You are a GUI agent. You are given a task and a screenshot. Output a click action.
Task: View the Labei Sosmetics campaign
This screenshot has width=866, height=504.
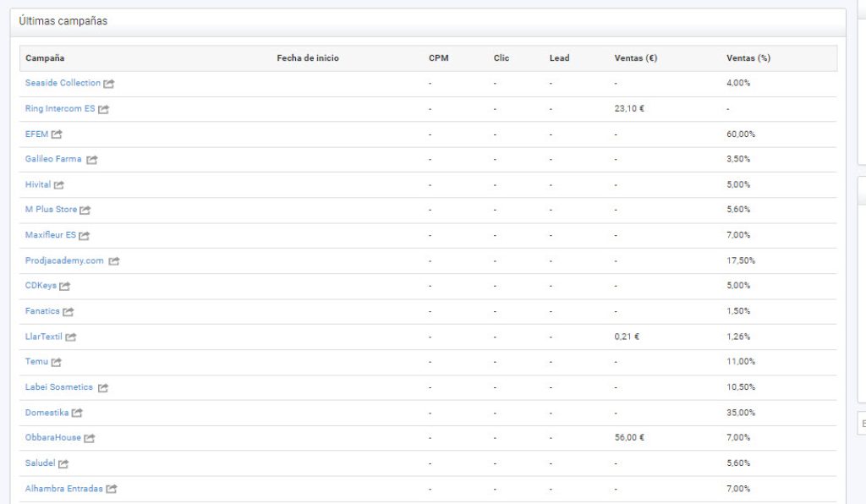(x=58, y=387)
